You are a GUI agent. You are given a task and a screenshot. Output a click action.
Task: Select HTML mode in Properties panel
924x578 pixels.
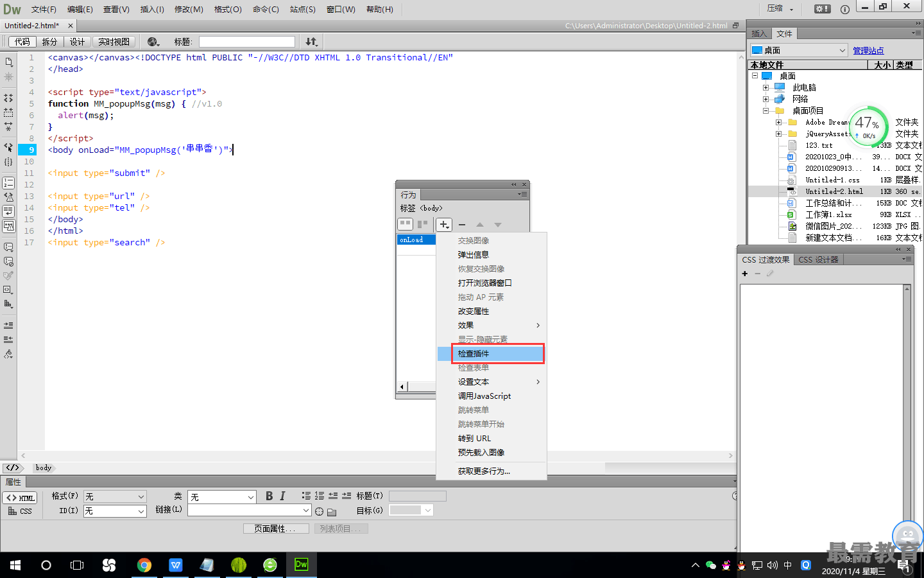[21, 498]
